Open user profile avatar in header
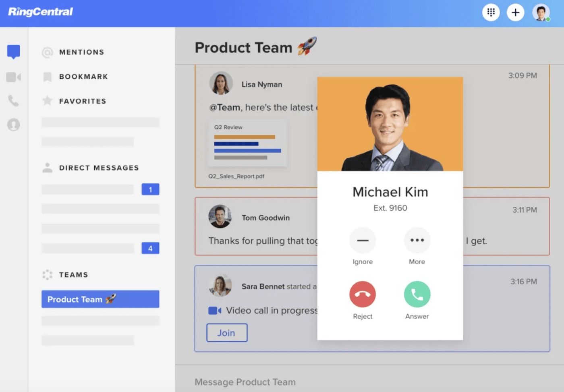The image size is (564, 392). coord(541,12)
